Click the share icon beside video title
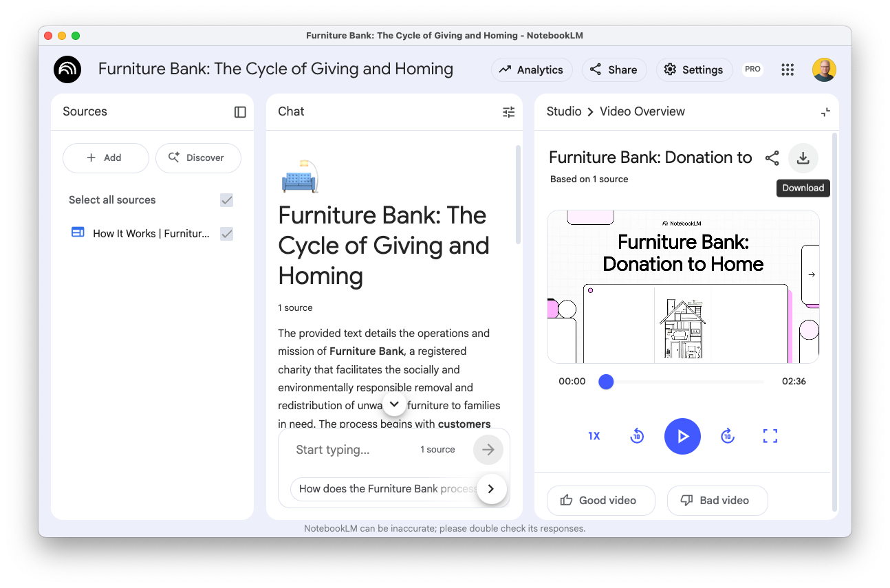The height and width of the screenshot is (588, 890). (772, 158)
